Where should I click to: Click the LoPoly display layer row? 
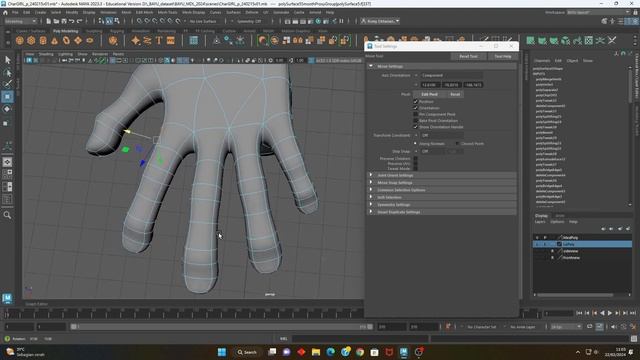click(x=582, y=244)
